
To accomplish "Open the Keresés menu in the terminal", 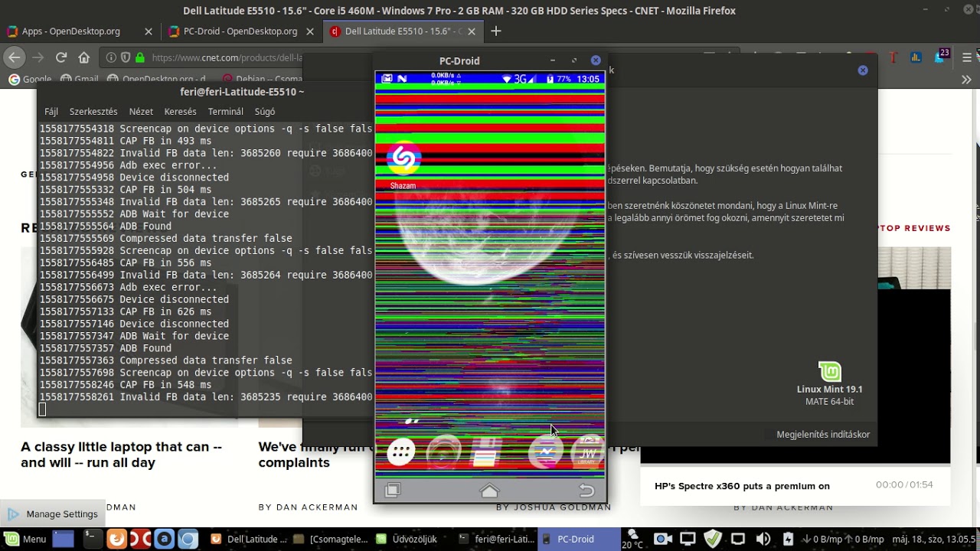I will pyautogui.click(x=181, y=112).
